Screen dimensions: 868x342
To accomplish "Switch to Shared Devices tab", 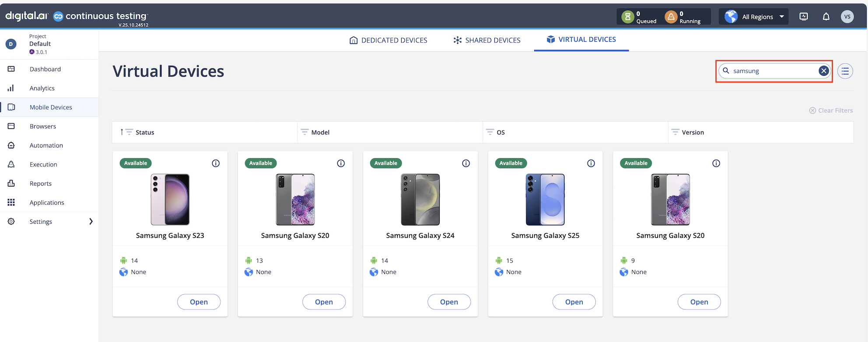I will (x=487, y=40).
